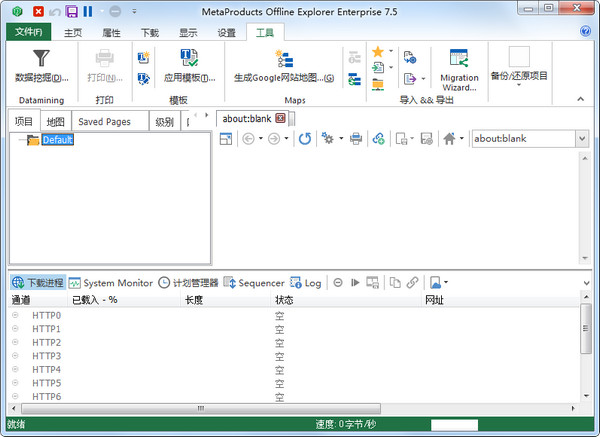Toggle the browser layout panel icon

tap(226, 139)
